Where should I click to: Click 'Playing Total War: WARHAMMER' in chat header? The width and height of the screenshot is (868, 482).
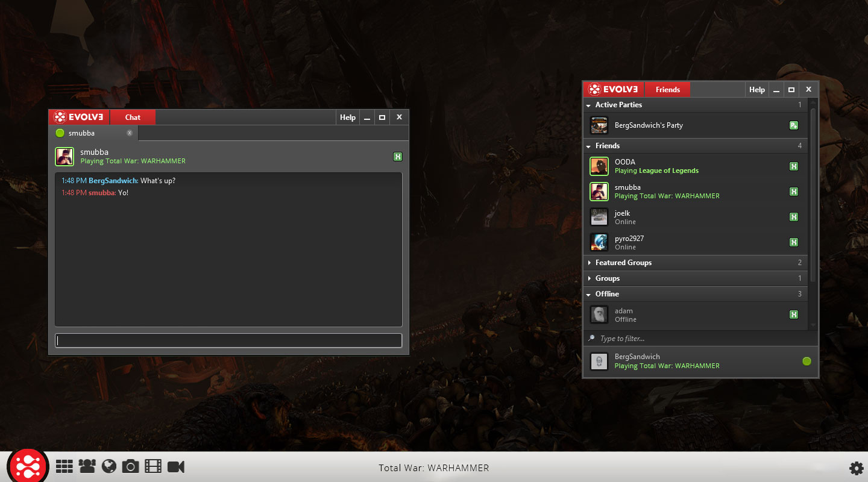pyautogui.click(x=133, y=161)
